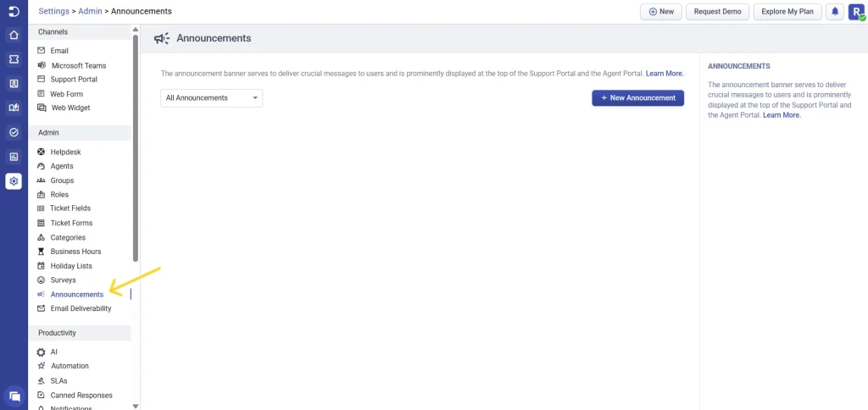Open the Contacts icon in left rail
The image size is (868, 410).
[x=14, y=84]
